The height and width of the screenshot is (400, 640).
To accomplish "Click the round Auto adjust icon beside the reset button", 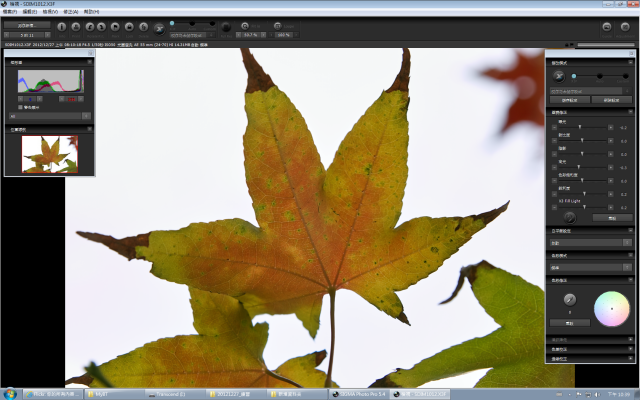I will point(570,218).
